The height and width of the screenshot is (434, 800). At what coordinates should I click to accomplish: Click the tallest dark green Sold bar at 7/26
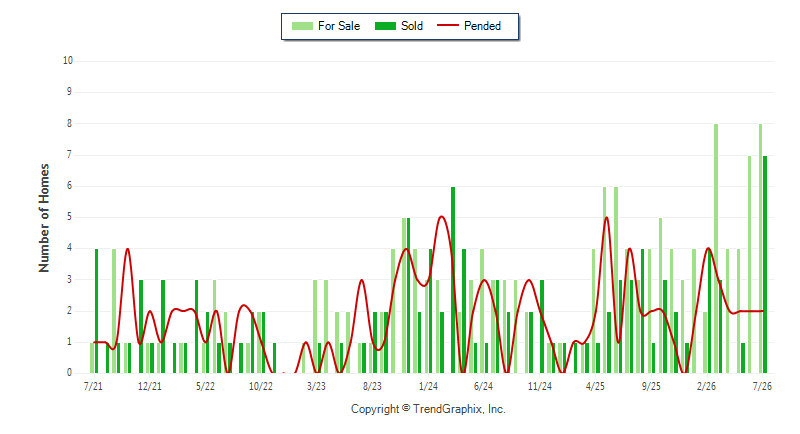point(765,264)
